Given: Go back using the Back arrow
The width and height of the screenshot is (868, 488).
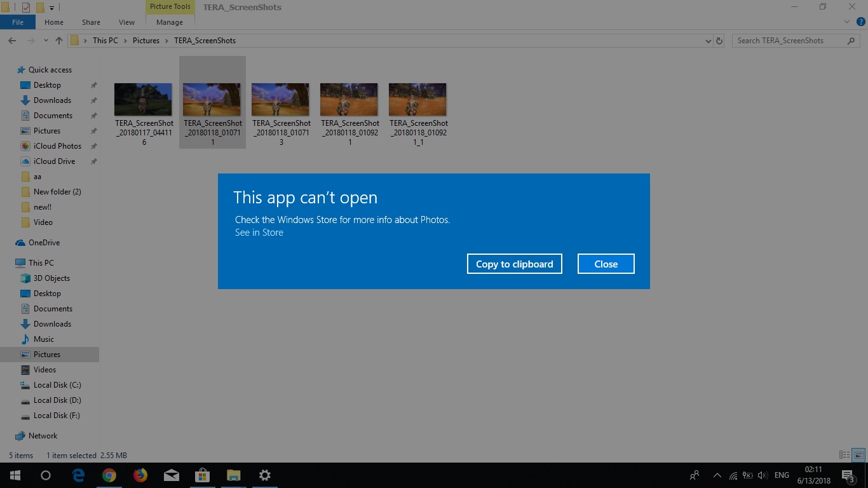Looking at the screenshot, I should click(12, 41).
